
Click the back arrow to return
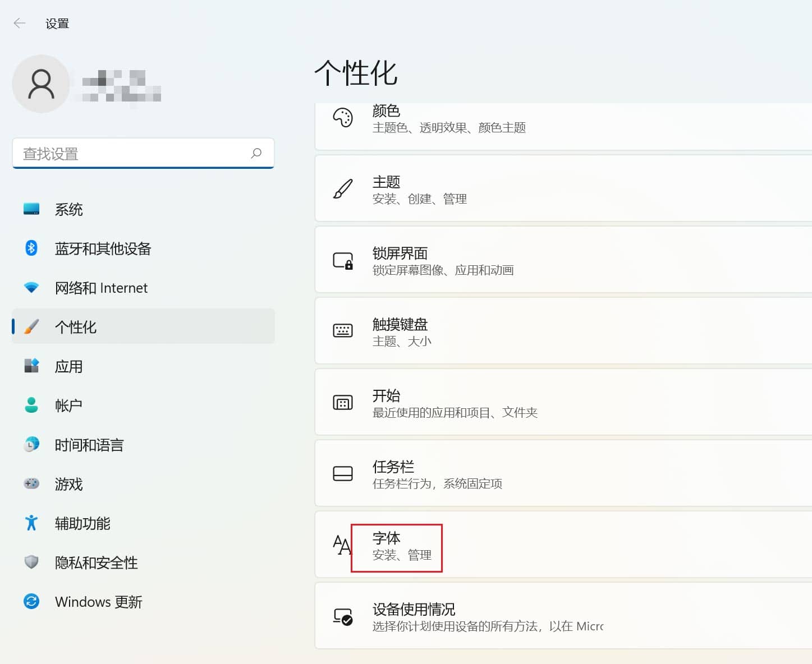[x=19, y=23]
